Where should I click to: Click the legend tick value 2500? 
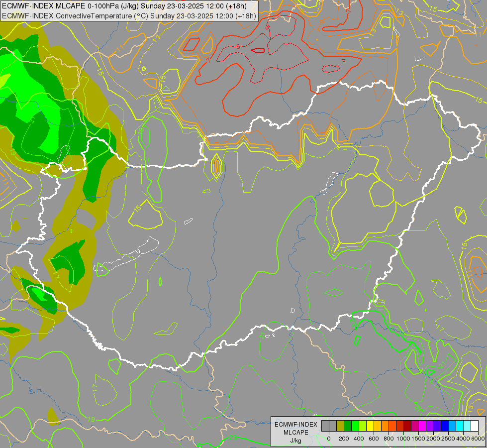448,439
